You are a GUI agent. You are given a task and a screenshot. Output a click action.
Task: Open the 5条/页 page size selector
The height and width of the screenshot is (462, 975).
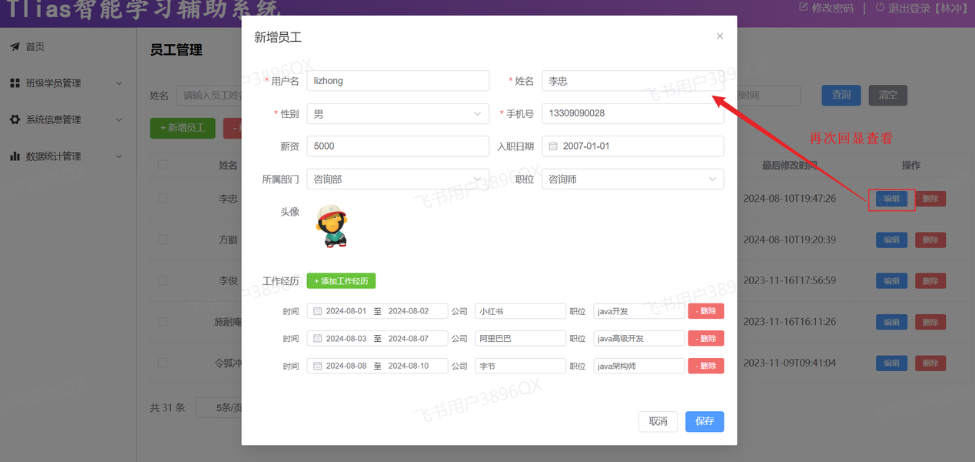(x=218, y=408)
